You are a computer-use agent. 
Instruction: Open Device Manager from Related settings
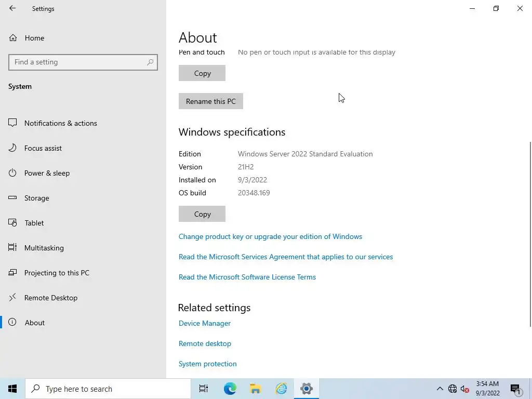point(205,323)
